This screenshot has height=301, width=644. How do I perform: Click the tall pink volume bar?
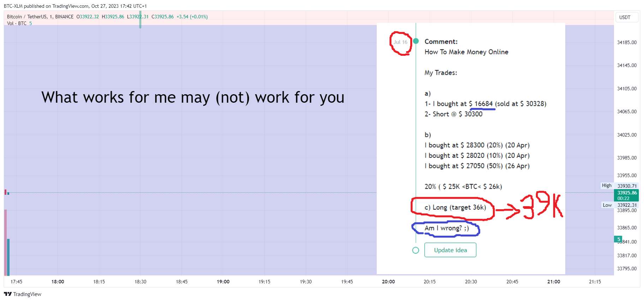tap(5, 242)
